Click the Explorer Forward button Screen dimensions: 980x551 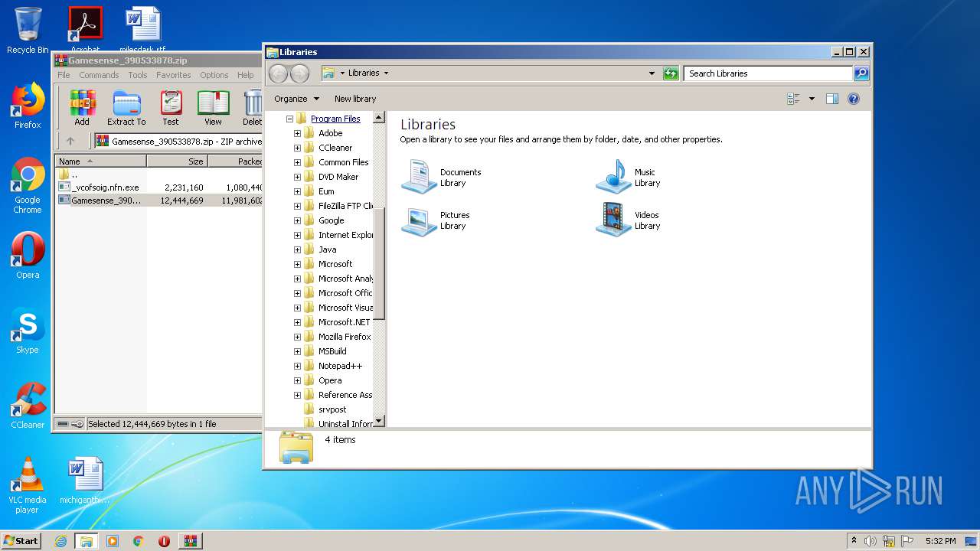(299, 73)
